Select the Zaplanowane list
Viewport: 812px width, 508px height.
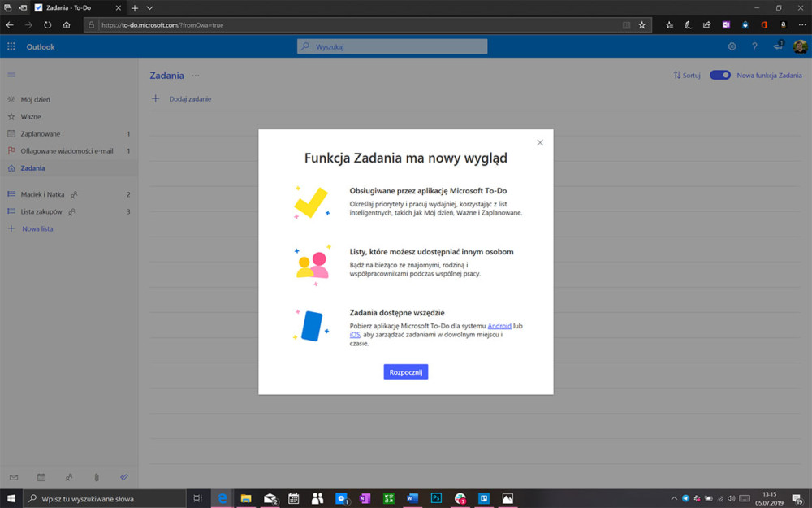point(69,134)
